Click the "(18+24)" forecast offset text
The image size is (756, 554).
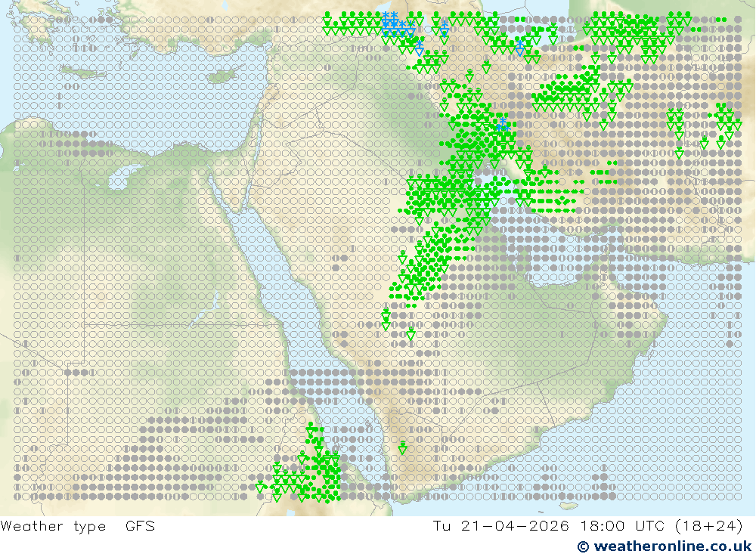point(709,526)
